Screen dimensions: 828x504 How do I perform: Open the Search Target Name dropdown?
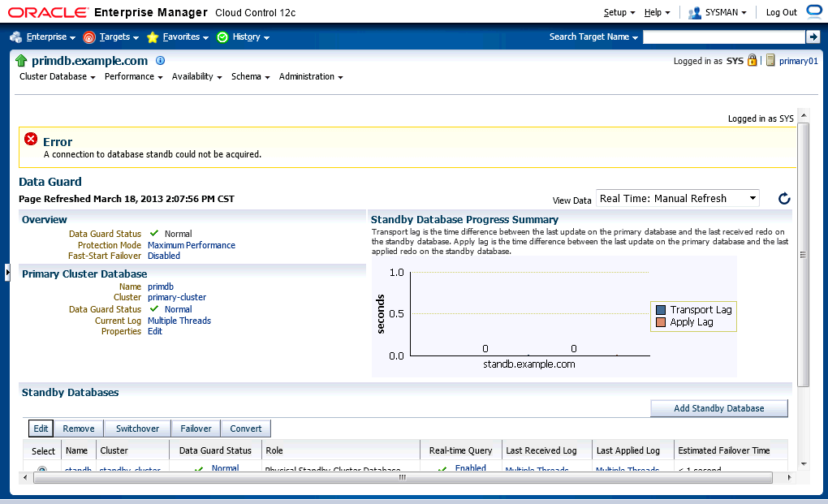click(x=593, y=37)
